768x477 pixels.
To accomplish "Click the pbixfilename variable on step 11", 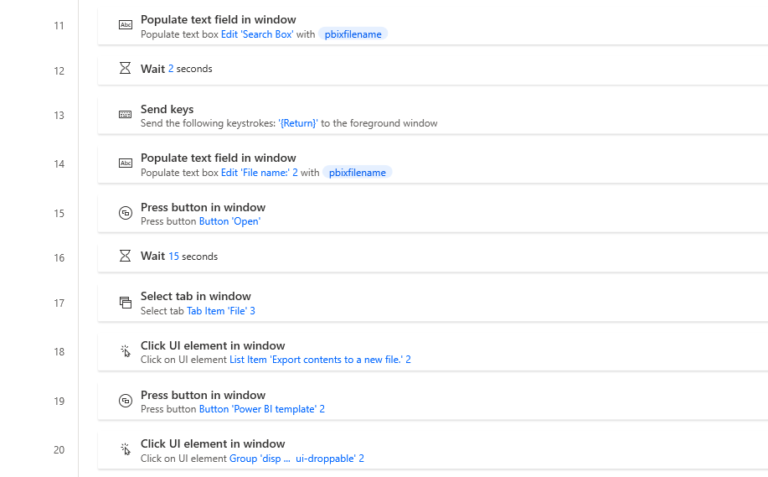I will point(352,34).
